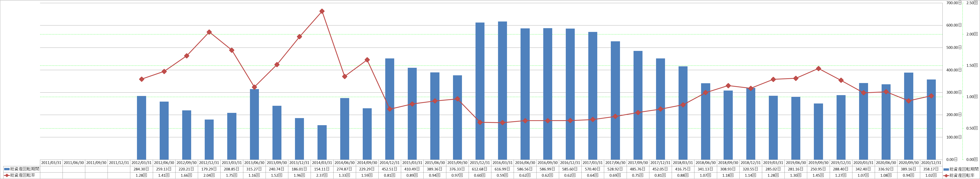This screenshot has width=980, height=179.
Task: Click the value 259.13日 in the table
Action: pyautogui.click(x=164, y=169)
